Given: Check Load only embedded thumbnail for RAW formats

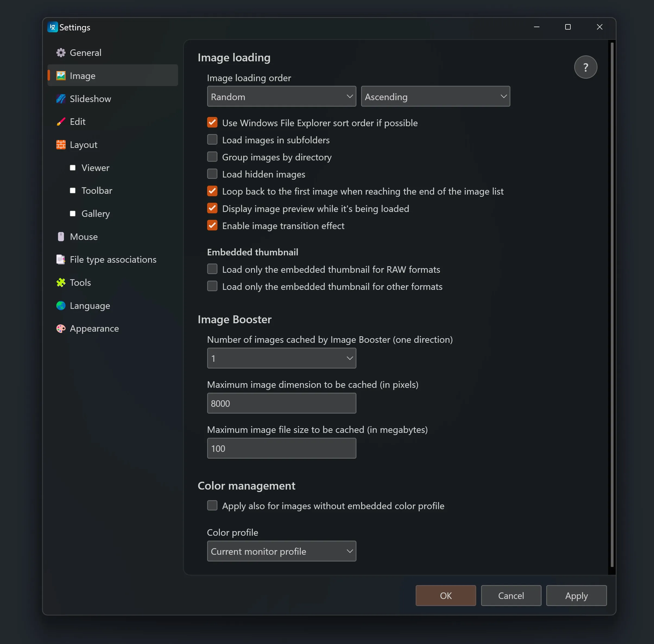Looking at the screenshot, I should 212,269.
